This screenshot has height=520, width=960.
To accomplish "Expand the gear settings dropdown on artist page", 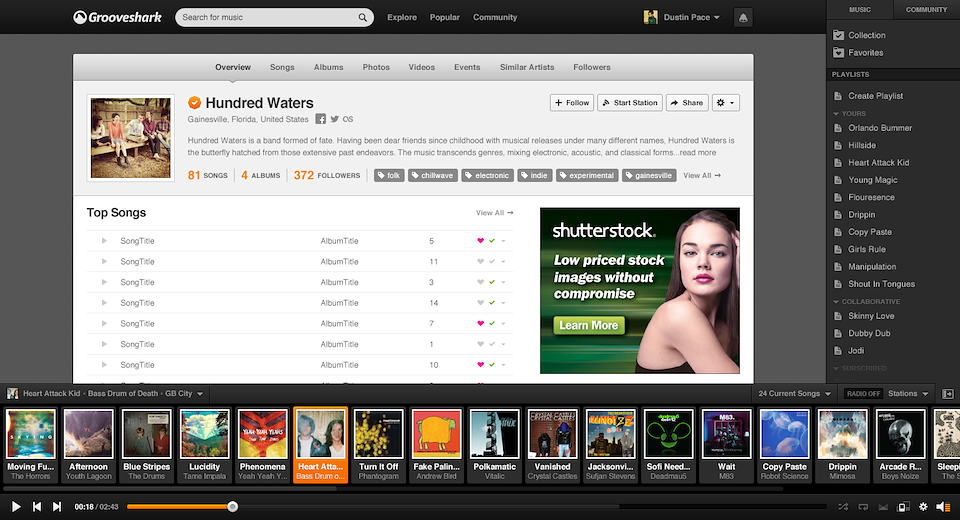I will (727, 102).
